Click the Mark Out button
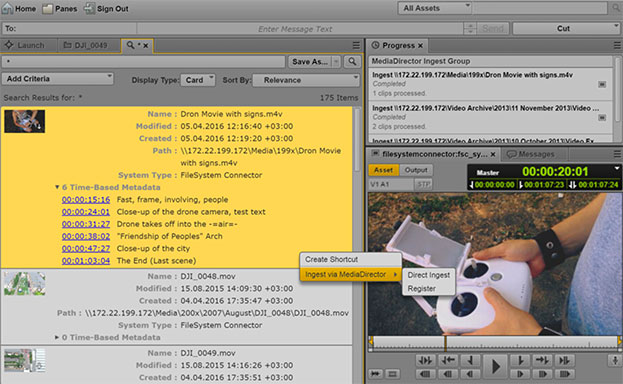Image resolution: width=623 pixels, height=384 pixels. click(x=520, y=361)
